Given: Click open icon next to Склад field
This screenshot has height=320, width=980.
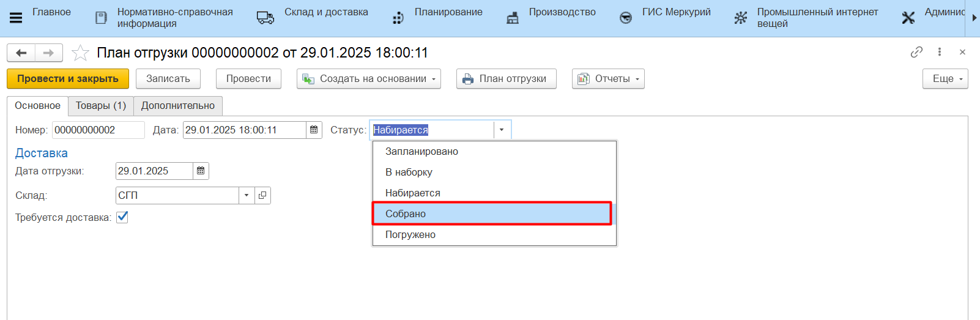Looking at the screenshot, I should pos(262,195).
